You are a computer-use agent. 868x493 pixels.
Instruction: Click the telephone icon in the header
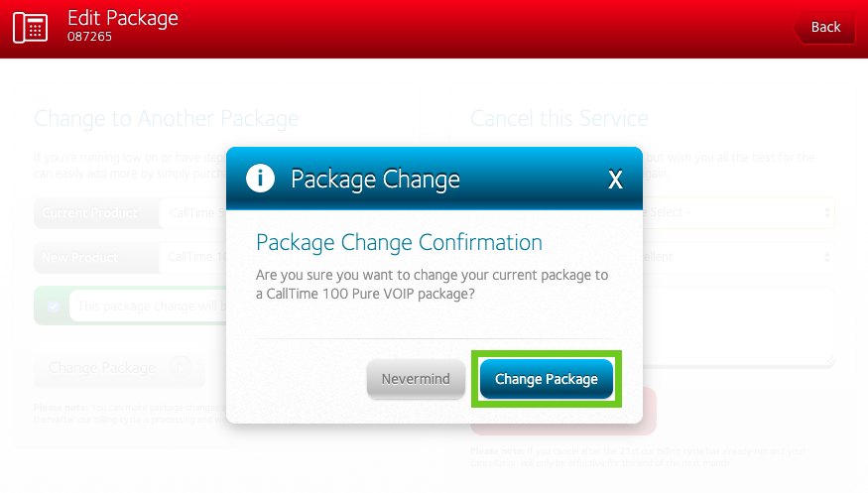(31, 27)
